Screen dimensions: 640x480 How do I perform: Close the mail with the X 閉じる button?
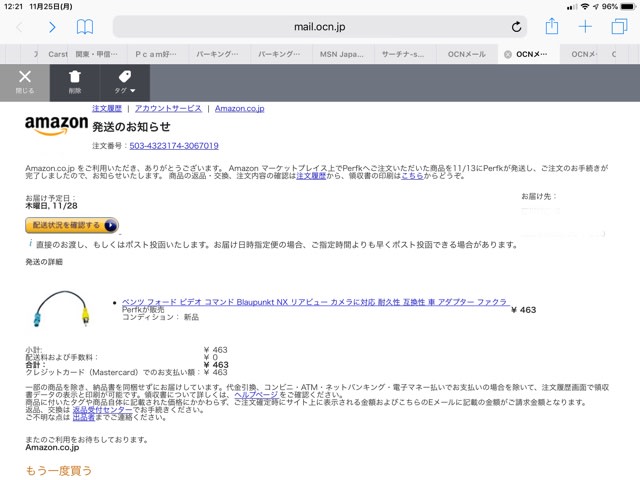tap(25, 82)
